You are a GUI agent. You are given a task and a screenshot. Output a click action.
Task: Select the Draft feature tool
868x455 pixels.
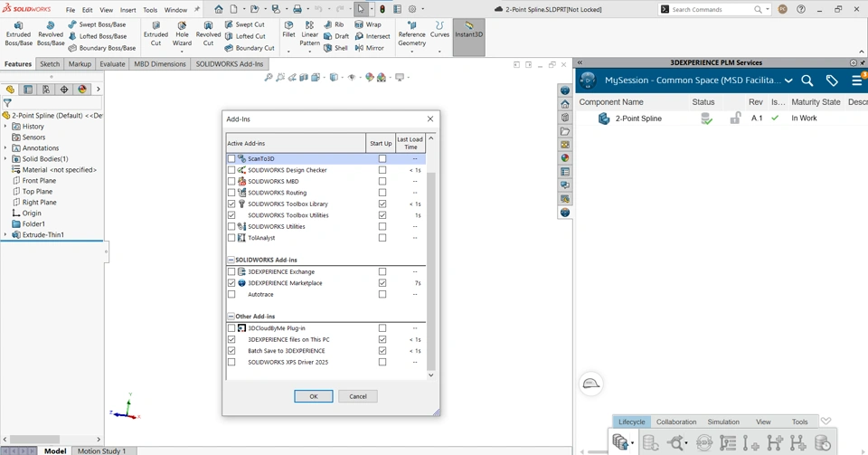[x=336, y=36]
